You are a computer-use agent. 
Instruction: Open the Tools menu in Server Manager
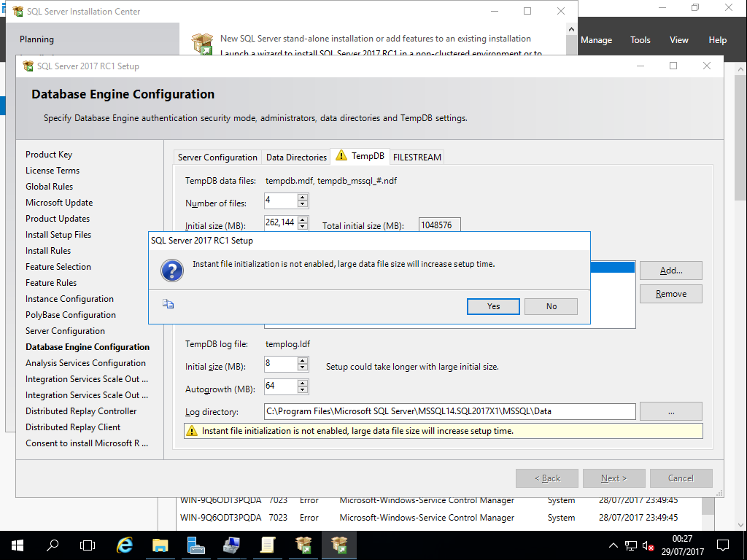640,40
